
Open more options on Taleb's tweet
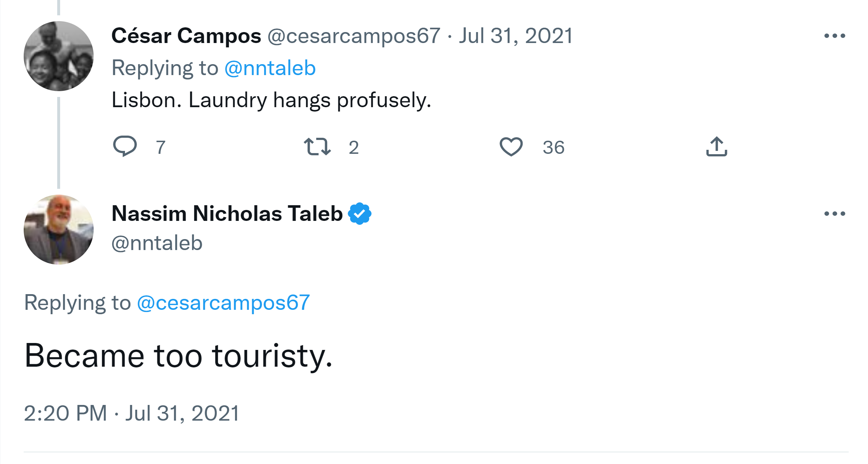tap(834, 214)
